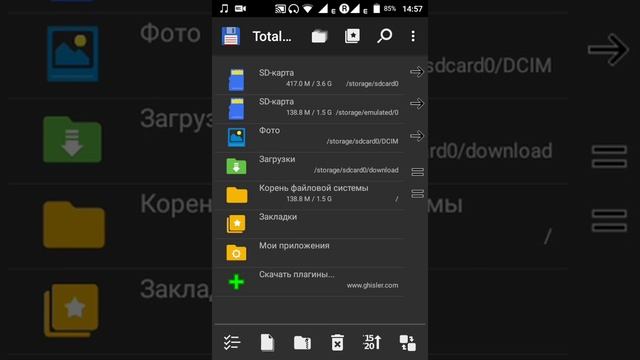Tap the video camera status bar icon
Viewport: 640px width, 360px height.
coord(241,9)
